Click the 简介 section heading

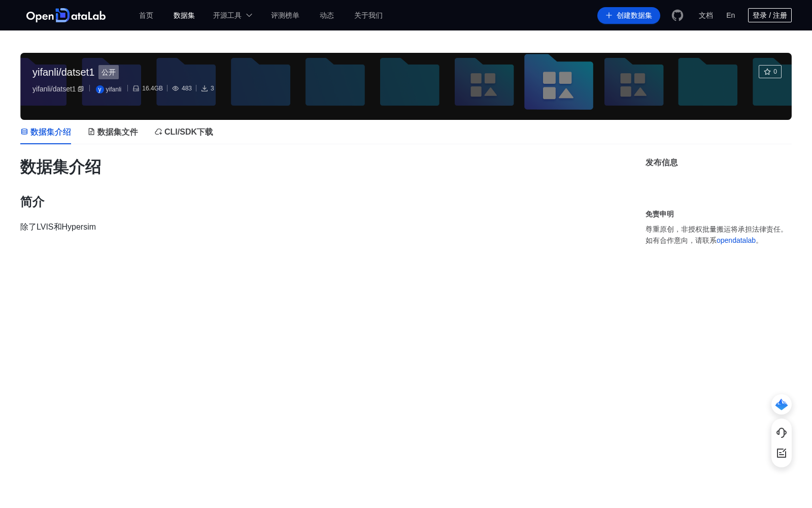click(32, 202)
